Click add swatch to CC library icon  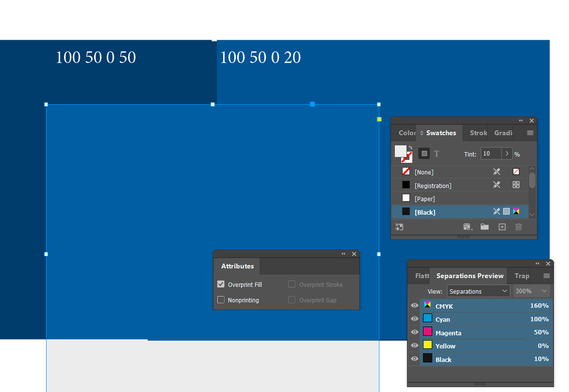point(399,227)
